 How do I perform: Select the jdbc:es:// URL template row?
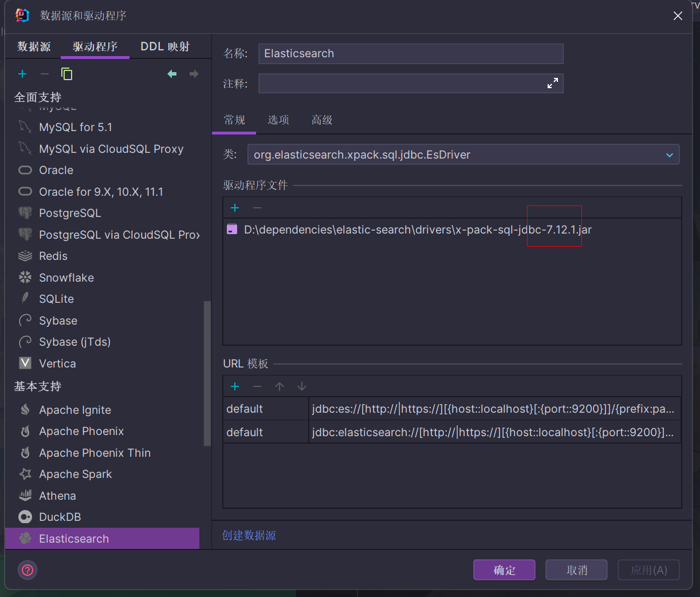pos(452,409)
